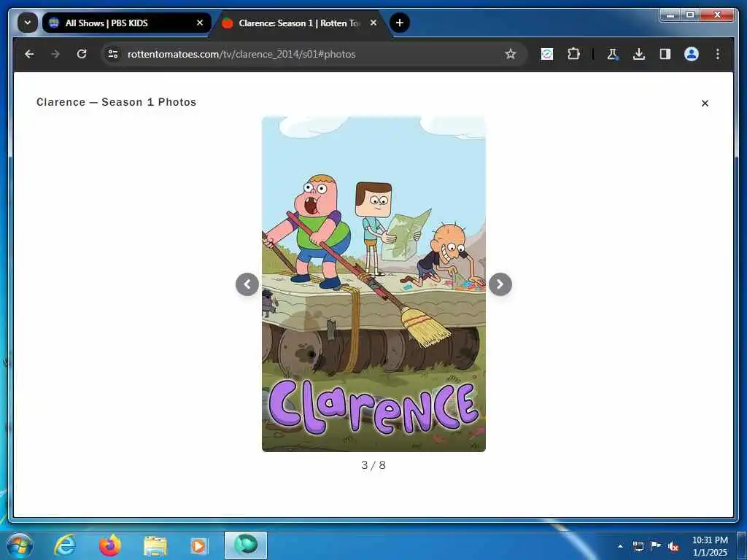
Task: Open the Windows Start menu
Action: click(20, 545)
